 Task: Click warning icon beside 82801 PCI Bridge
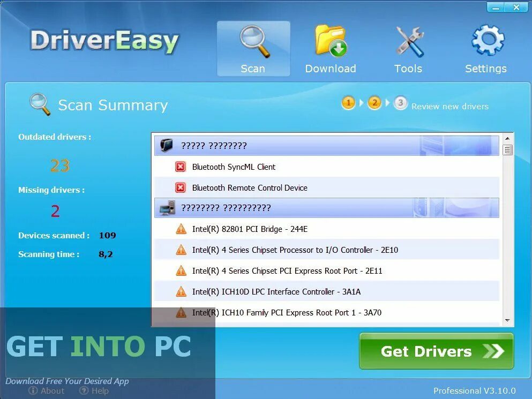tap(181, 229)
